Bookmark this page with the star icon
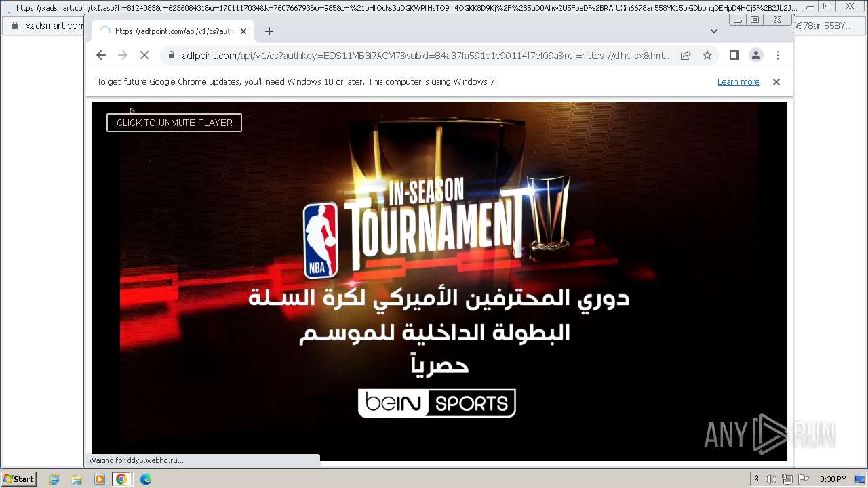 point(707,55)
